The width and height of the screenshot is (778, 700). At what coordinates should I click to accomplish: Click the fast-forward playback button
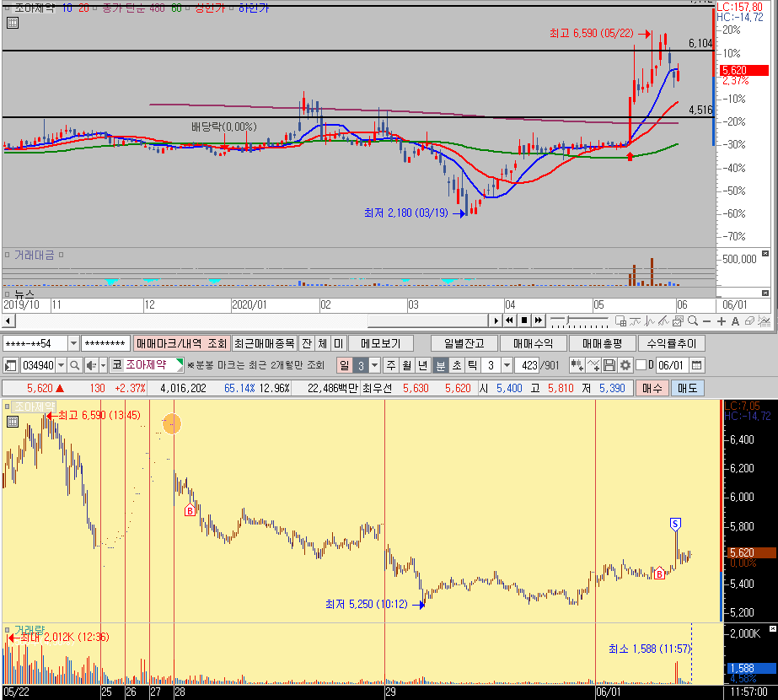[x=539, y=321]
